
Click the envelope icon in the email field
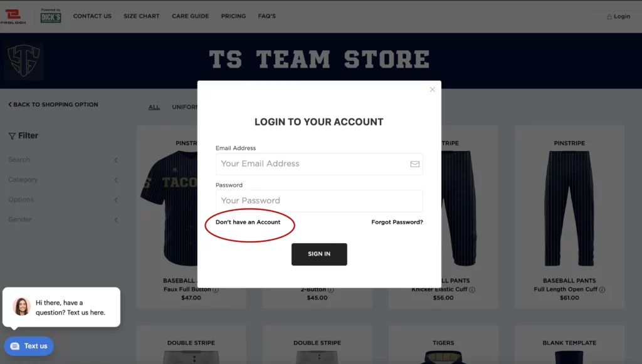[x=415, y=164]
